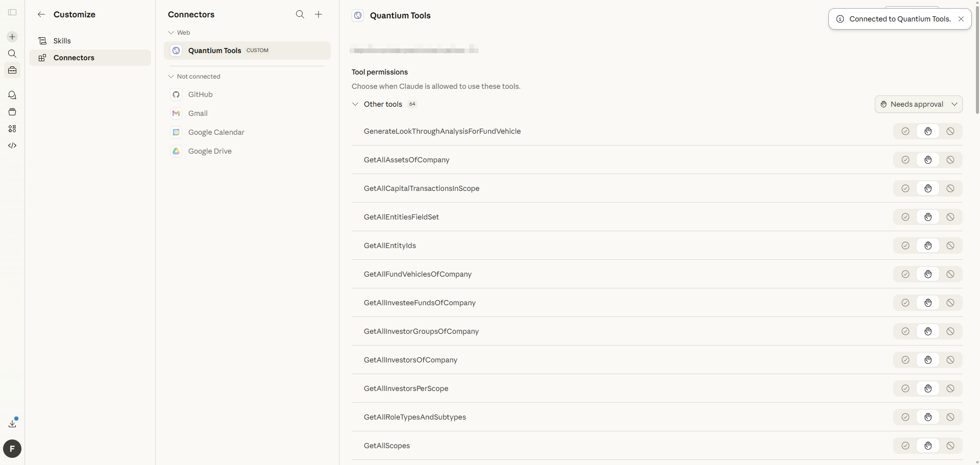Dismiss the Connected to Quantium Tools toast

(x=961, y=19)
